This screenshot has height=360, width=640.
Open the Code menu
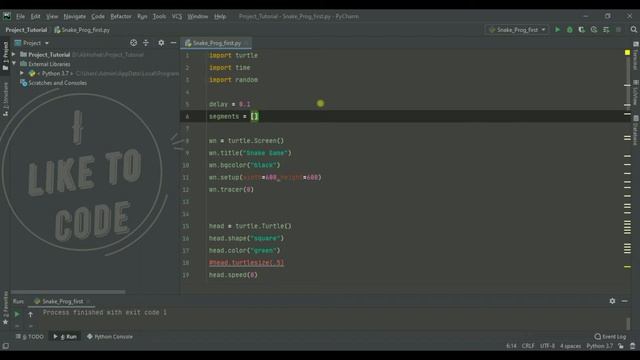(x=98, y=16)
